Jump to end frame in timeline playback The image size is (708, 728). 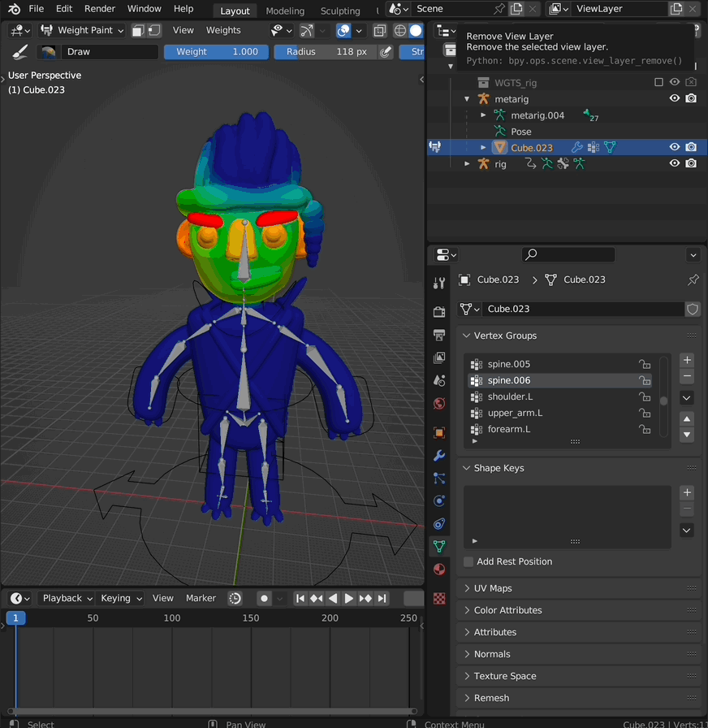(382, 598)
